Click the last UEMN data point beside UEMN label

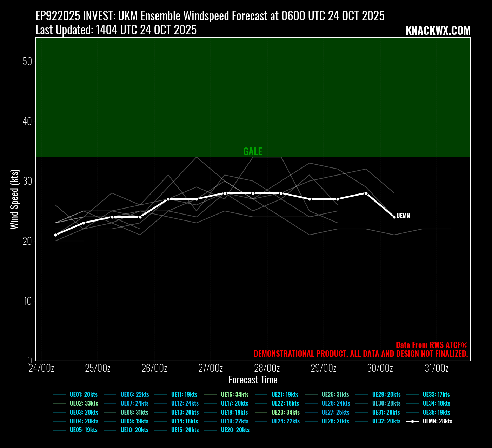coord(394,217)
